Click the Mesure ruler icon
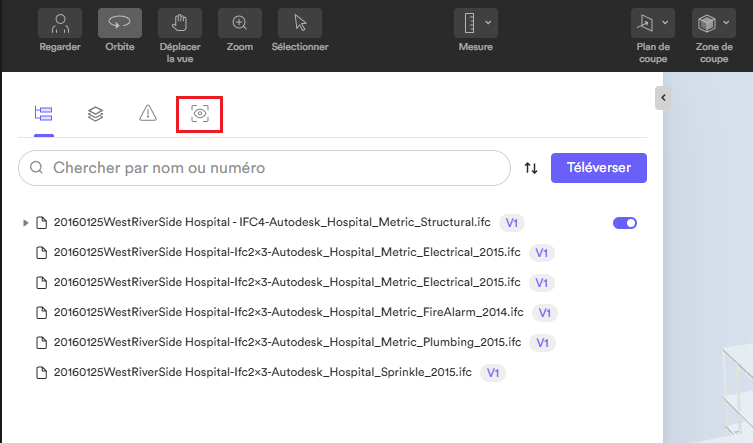This screenshot has width=753, height=443. 470,23
